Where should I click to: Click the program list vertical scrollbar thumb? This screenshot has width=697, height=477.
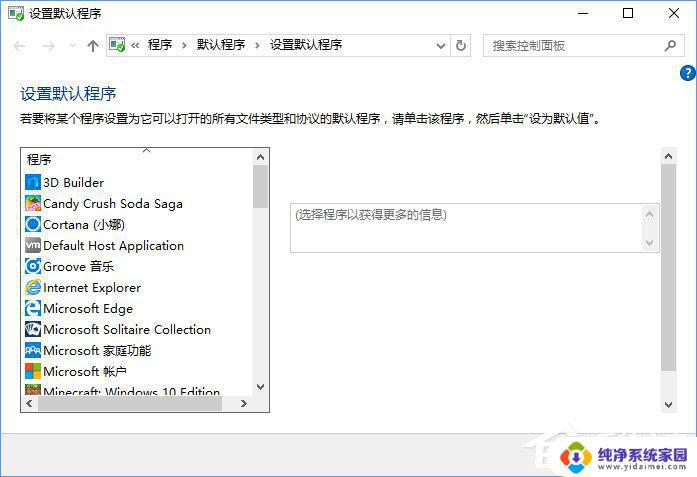tap(260, 186)
